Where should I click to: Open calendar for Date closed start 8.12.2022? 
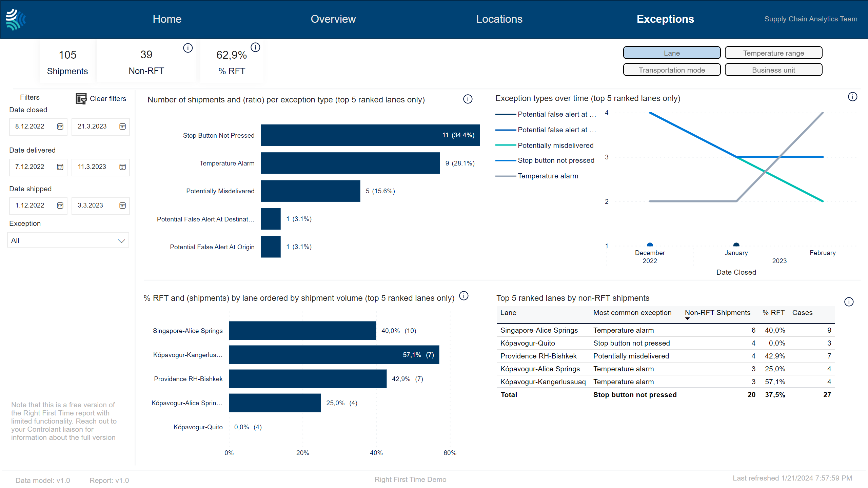pos(60,126)
